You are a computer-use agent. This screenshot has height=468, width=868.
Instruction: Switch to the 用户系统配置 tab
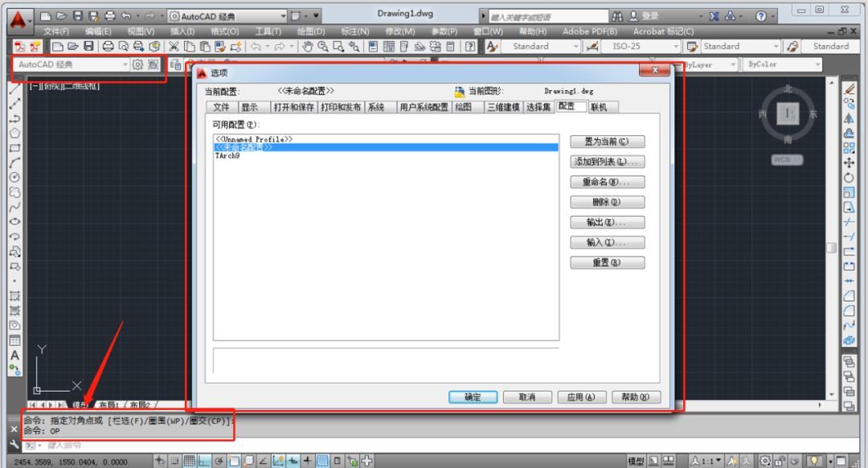[424, 107]
